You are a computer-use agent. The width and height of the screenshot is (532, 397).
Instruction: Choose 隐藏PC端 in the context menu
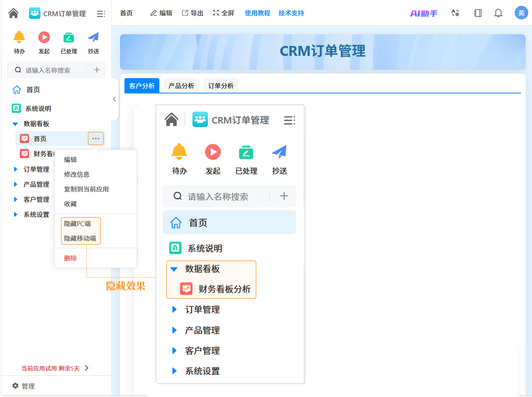click(77, 224)
